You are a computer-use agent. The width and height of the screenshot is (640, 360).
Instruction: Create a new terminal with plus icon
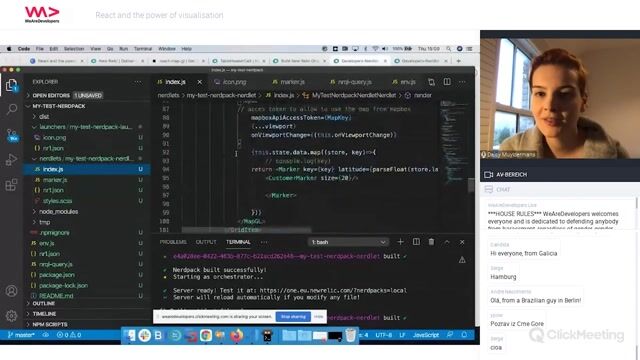click(400, 242)
